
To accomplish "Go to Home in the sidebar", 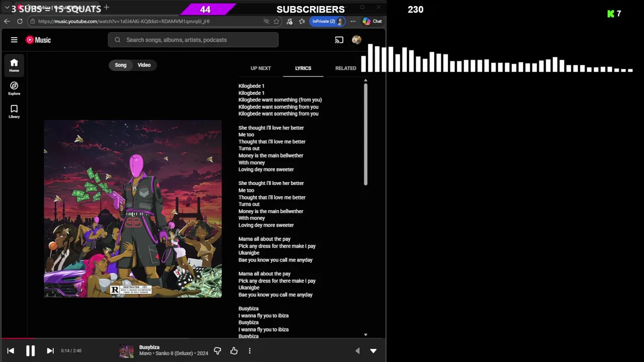I will pos(14,65).
